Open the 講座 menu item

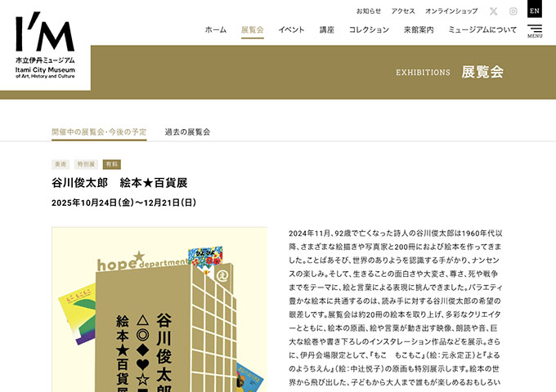[327, 30]
